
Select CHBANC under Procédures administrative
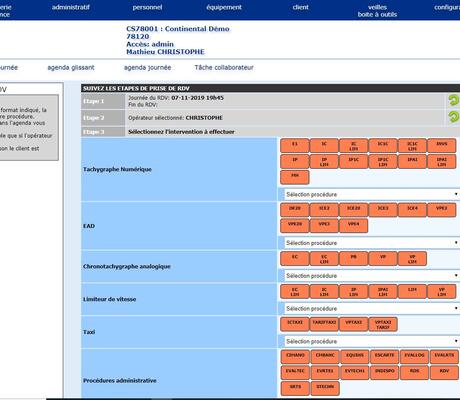pyautogui.click(x=325, y=357)
